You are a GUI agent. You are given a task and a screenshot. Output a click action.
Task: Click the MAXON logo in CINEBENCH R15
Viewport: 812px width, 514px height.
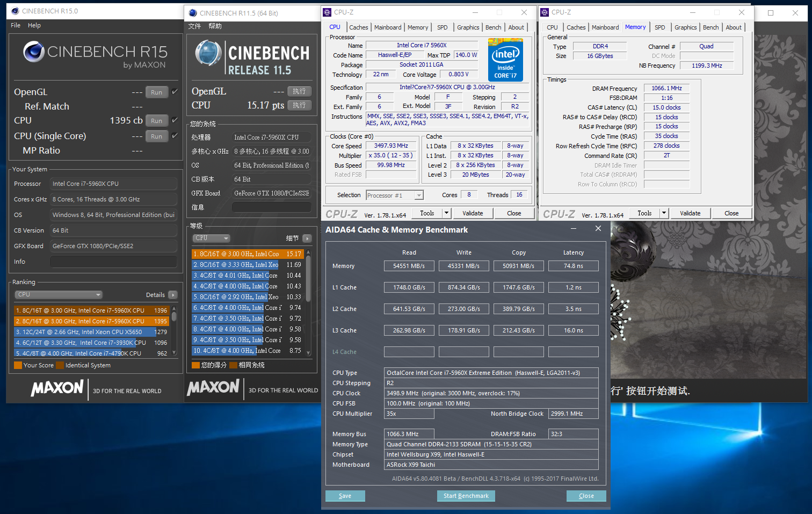tap(57, 388)
